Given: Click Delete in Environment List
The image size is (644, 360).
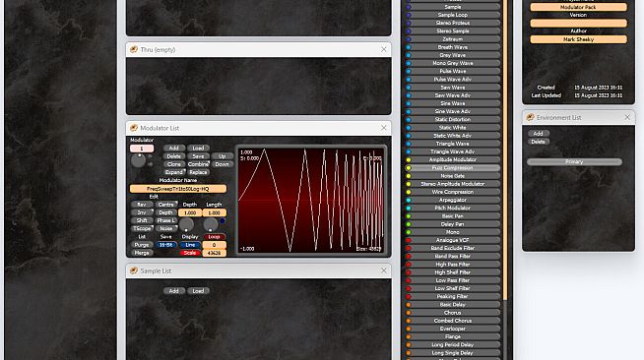Looking at the screenshot, I should point(538,142).
